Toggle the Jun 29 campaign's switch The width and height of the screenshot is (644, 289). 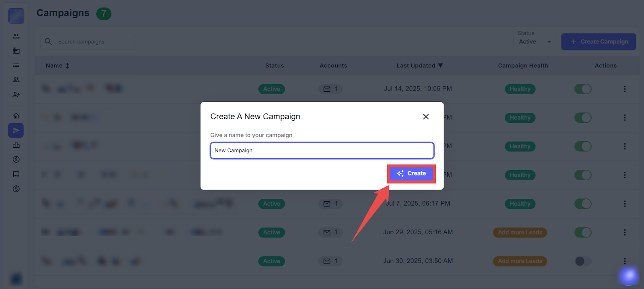point(583,233)
